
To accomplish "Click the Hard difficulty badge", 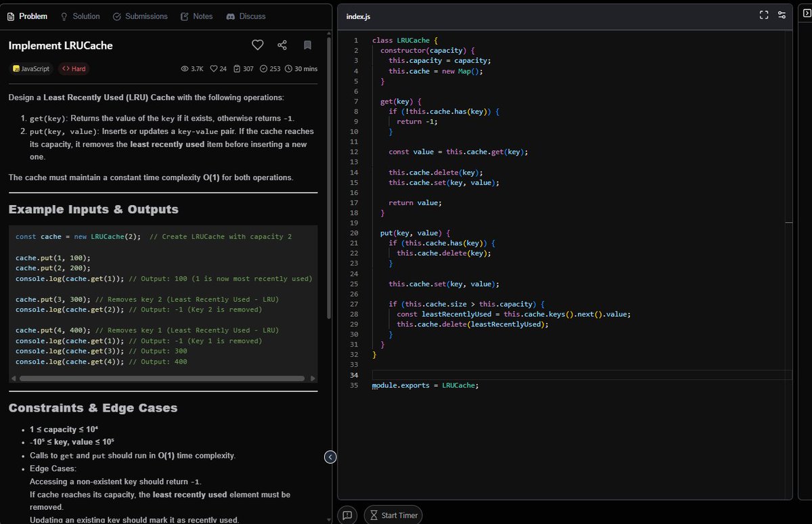I will (x=72, y=68).
